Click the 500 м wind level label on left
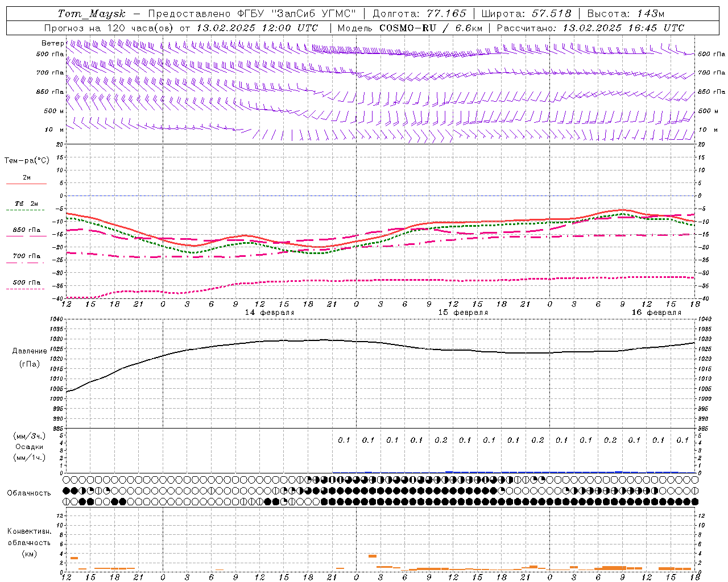The width and height of the screenshot is (728, 582). point(54,111)
